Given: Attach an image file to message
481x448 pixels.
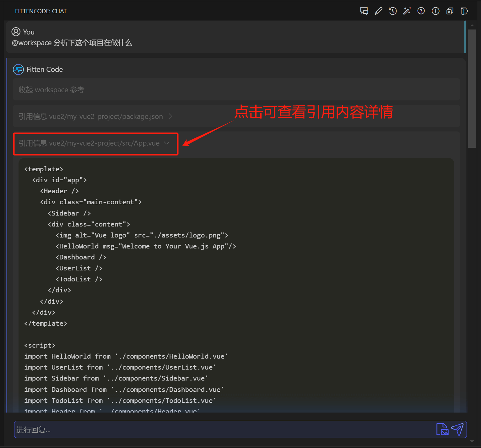Looking at the screenshot, I should coord(442,429).
